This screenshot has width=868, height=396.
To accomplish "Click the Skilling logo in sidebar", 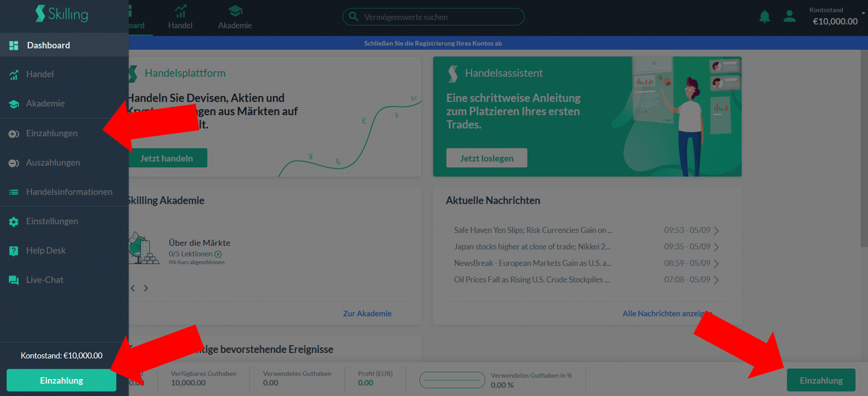I will (62, 14).
